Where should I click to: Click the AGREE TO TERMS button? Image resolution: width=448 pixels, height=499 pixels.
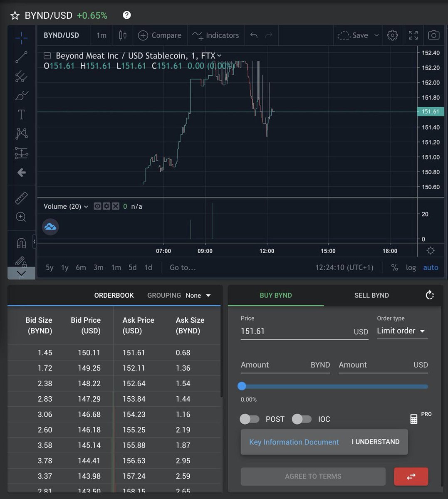[313, 477]
